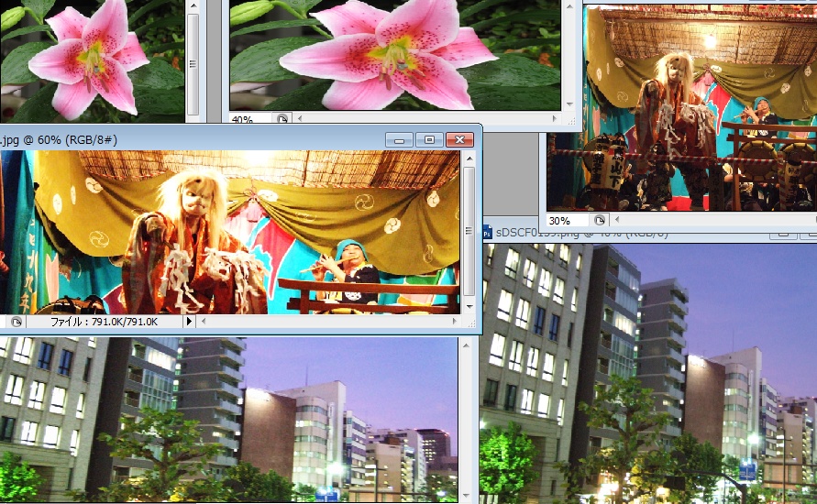The image size is (817, 504).
Task: Click the vertical scrollbar thumb in the 60% window
Action: tap(469, 229)
